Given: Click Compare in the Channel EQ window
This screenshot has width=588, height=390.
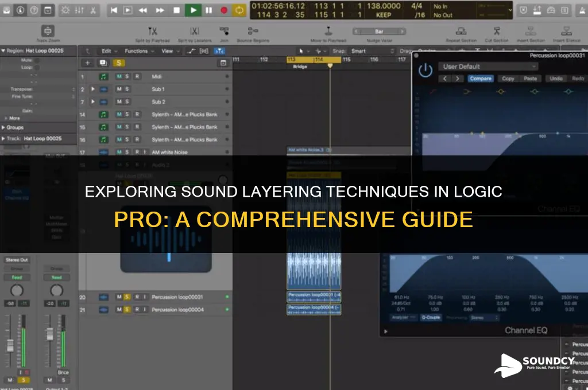Looking at the screenshot, I should (x=481, y=79).
